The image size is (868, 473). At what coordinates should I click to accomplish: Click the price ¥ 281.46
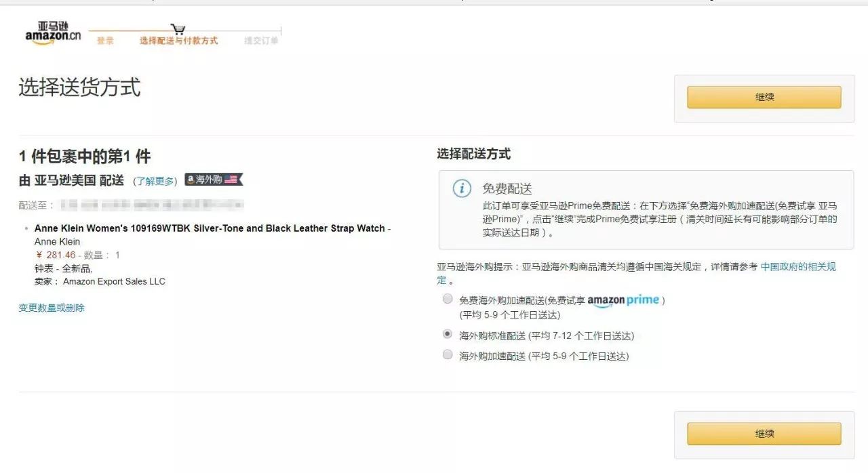(x=56, y=255)
